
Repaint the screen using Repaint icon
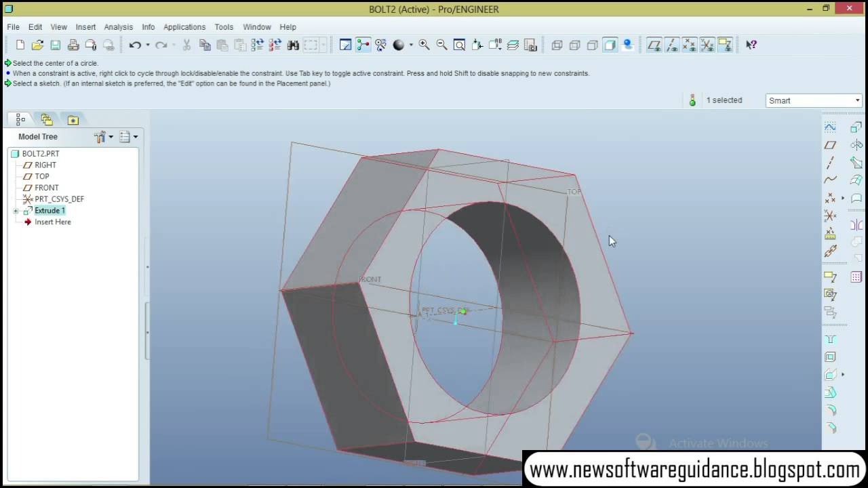click(345, 45)
